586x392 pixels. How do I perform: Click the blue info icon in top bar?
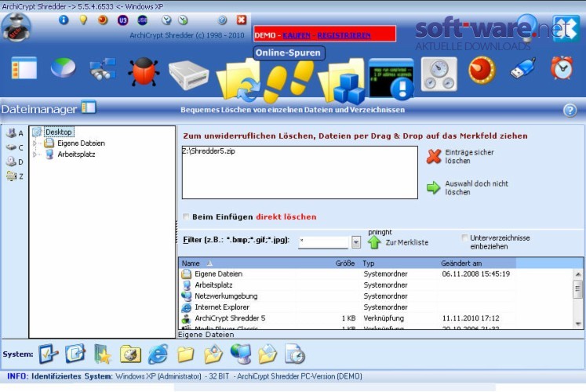click(64, 20)
